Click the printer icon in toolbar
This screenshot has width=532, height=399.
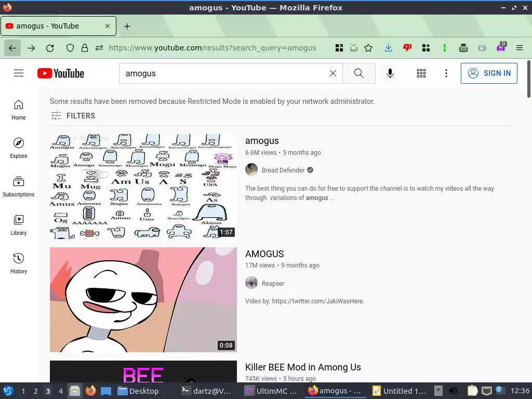(463, 48)
